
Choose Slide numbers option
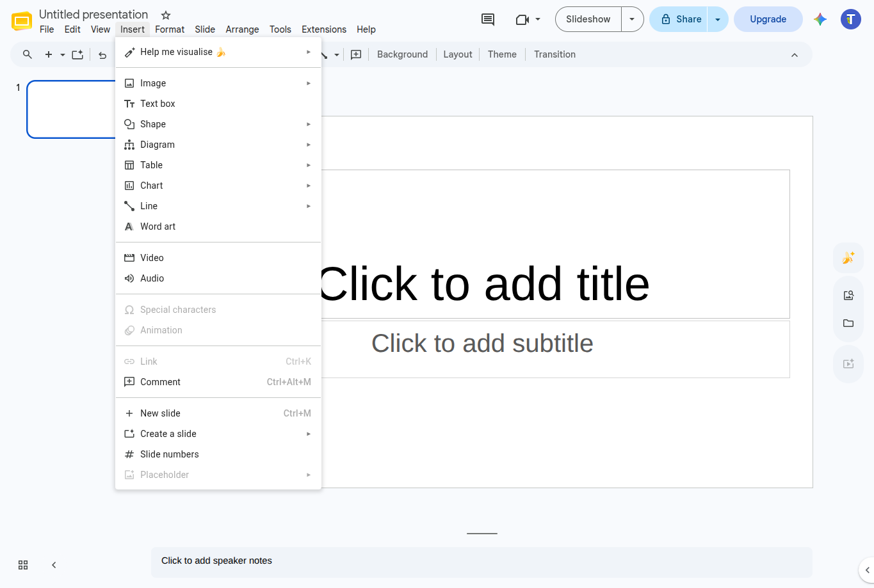(218, 454)
